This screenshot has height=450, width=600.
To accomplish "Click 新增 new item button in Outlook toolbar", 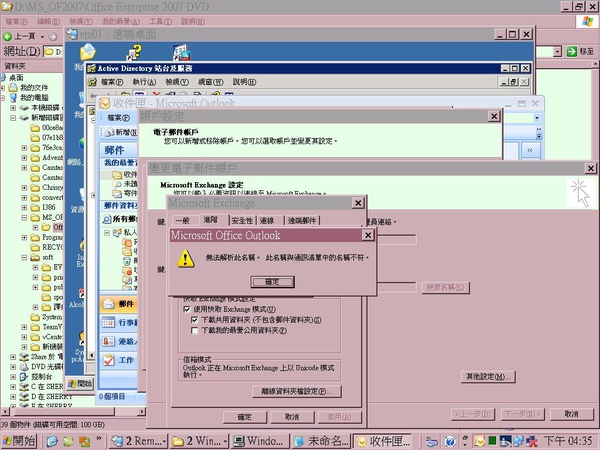I will click(x=121, y=132).
